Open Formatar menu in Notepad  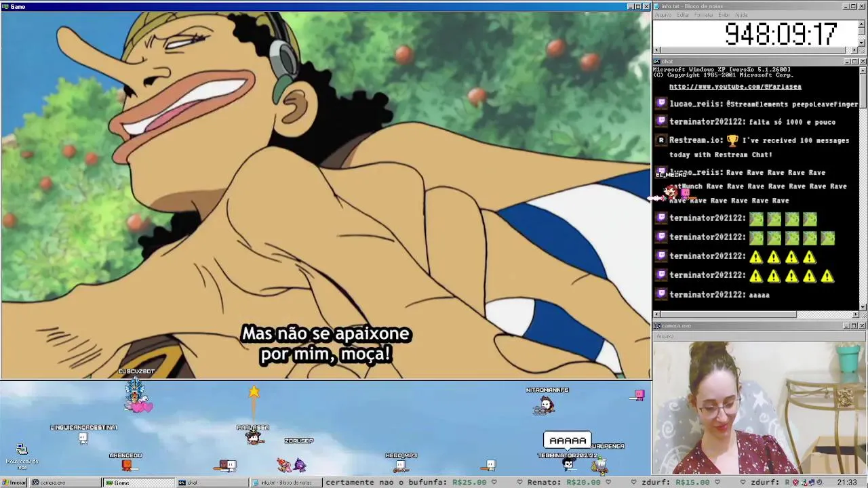click(704, 15)
